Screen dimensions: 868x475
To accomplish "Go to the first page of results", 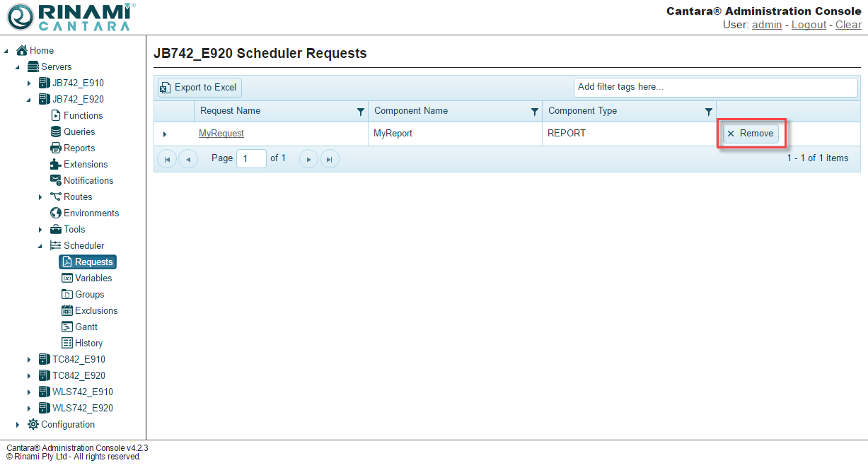I will click(167, 159).
